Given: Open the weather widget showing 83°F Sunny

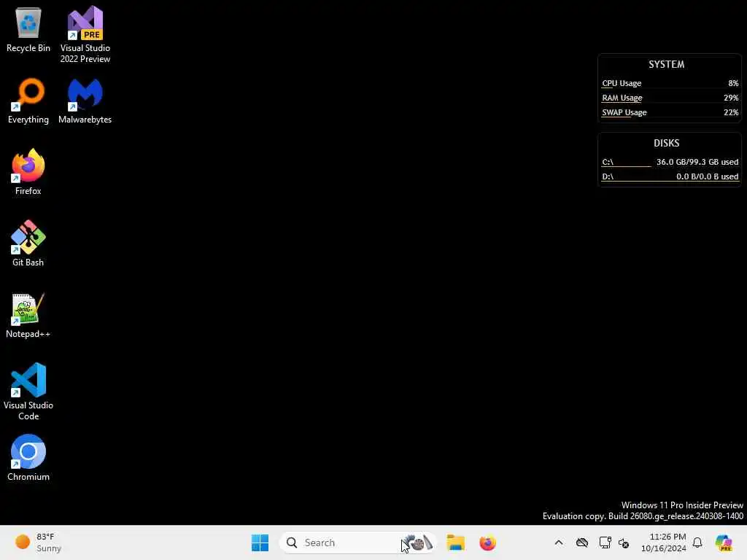Looking at the screenshot, I should [38, 542].
